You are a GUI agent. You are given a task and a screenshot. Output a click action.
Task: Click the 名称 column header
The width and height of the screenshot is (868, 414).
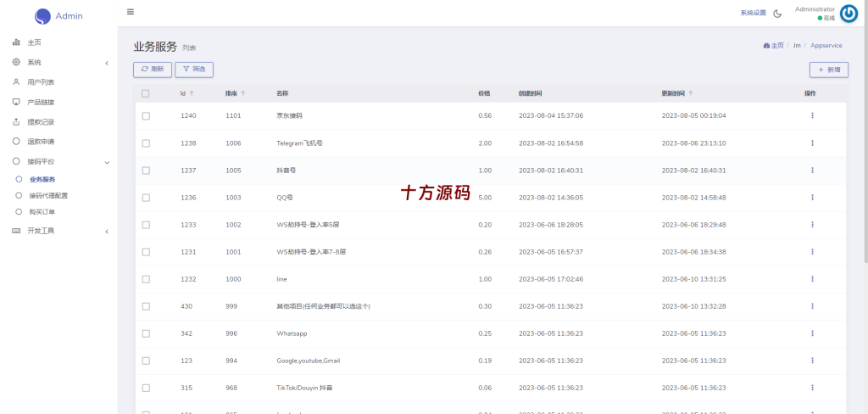click(282, 93)
